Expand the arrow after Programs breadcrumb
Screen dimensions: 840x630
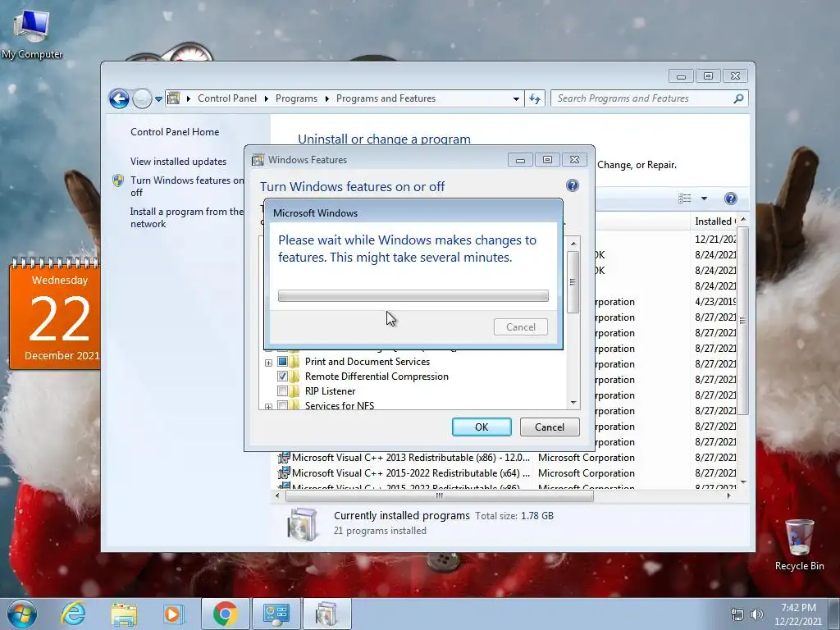tap(326, 99)
